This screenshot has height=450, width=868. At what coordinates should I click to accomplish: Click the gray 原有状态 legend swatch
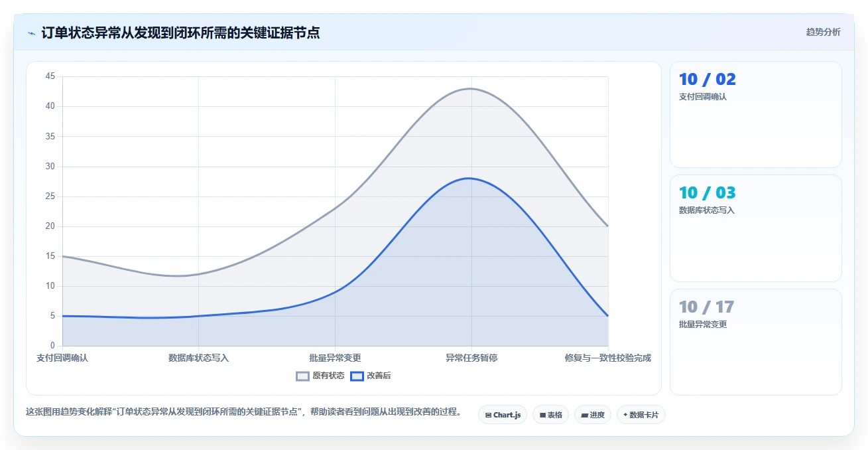click(302, 376)
